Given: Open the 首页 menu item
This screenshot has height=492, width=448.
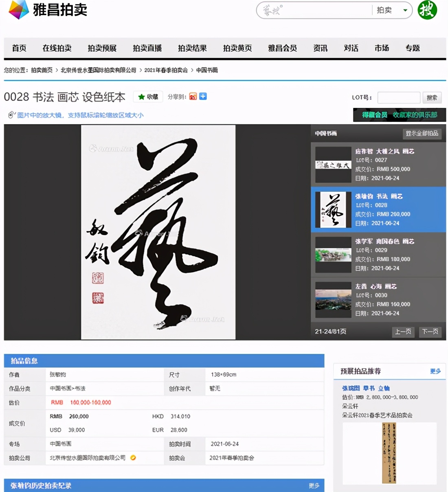Looking at the screenshot, I should (x=19, y=48).
